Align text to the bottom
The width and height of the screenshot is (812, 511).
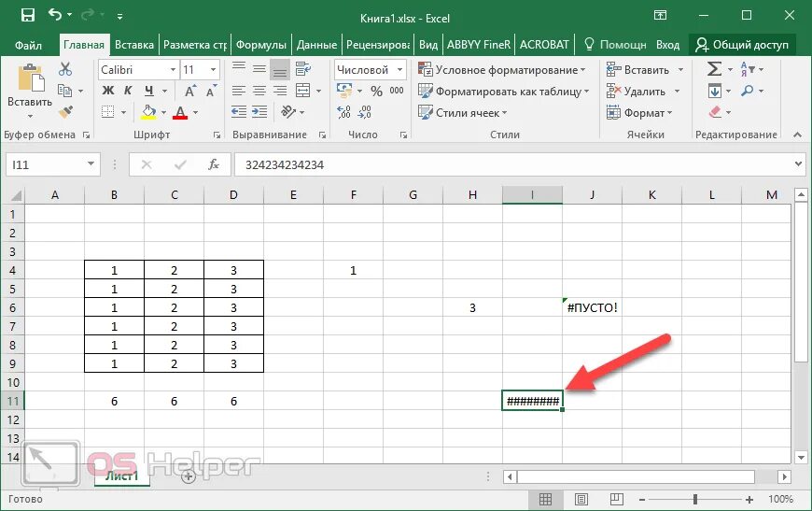280,69
